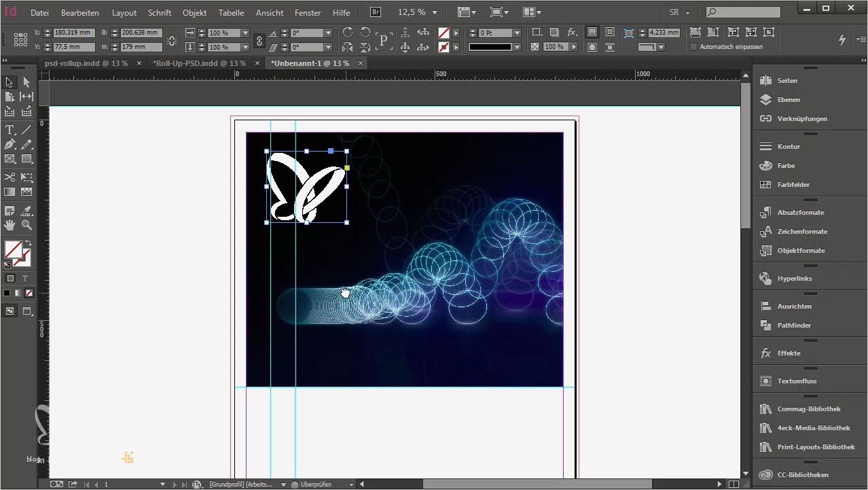Image resolution: width=868 pixels, height=490 pixels.
Task: Select the Type tool in toolbox
Action: click(x=10, y=130)
